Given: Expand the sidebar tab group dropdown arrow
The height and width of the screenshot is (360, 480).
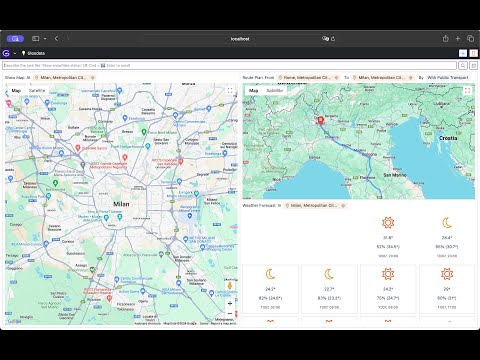Looking at the screenshot, I should click(45, 39).
